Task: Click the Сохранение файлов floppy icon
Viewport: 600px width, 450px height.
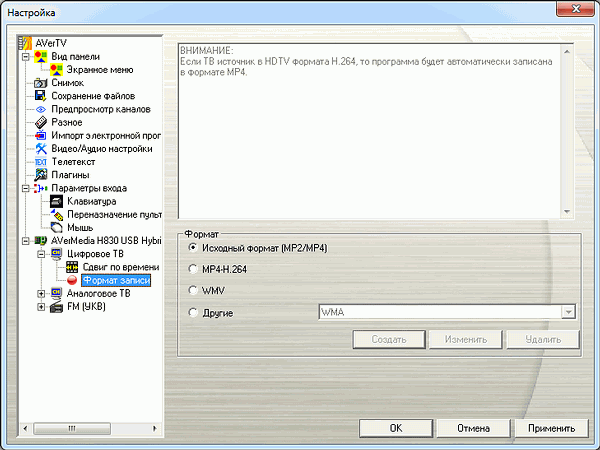Action: (x=41, y=96)
